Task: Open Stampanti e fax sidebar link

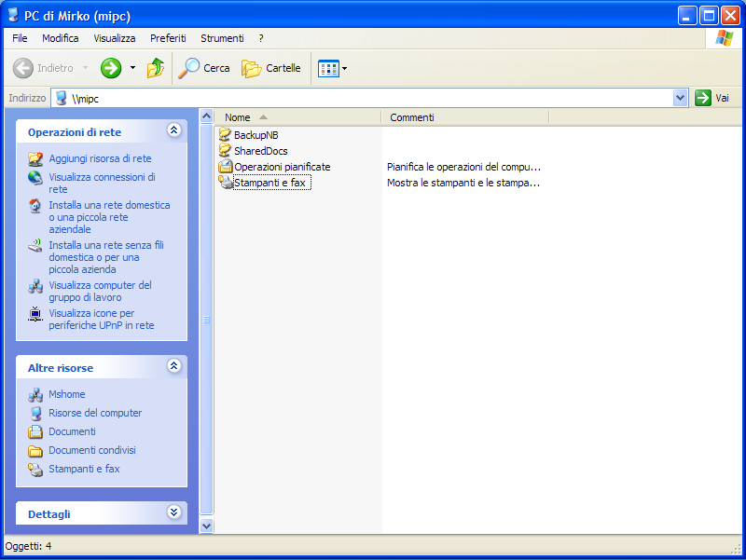Action: (84, 469)
